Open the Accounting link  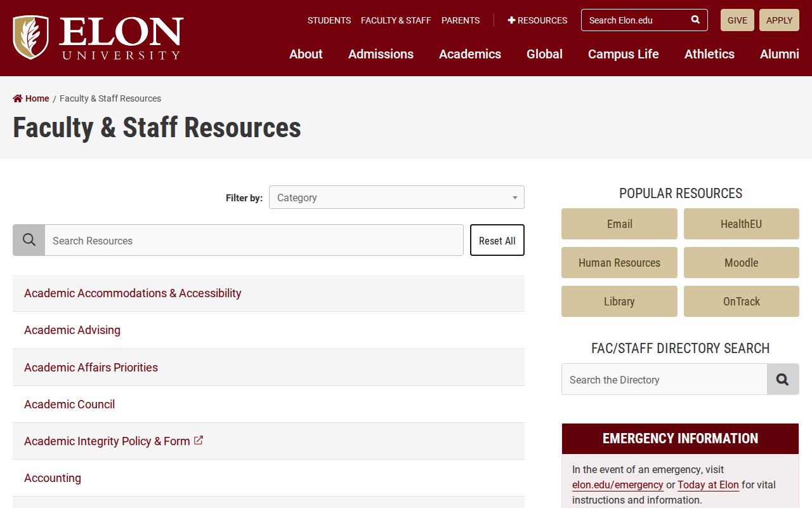pos(53,478)
